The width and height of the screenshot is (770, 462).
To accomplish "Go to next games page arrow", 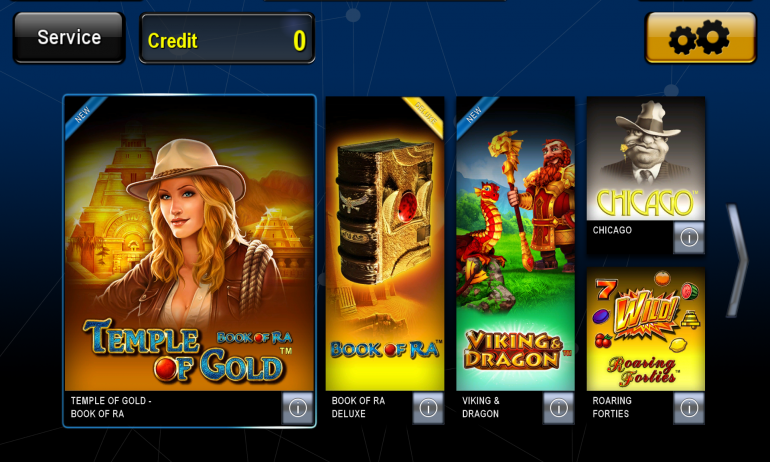I will point(737,260).
